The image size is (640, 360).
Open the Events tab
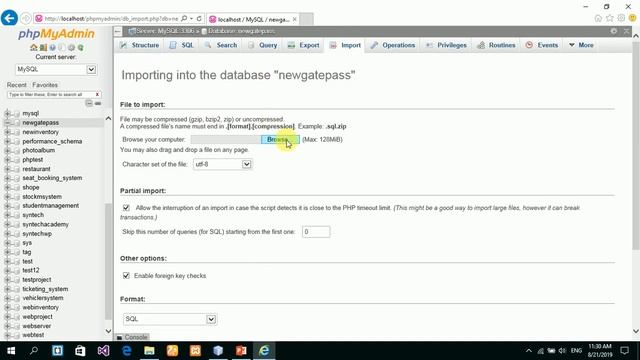pyautogui.click(x=542, y=45)
